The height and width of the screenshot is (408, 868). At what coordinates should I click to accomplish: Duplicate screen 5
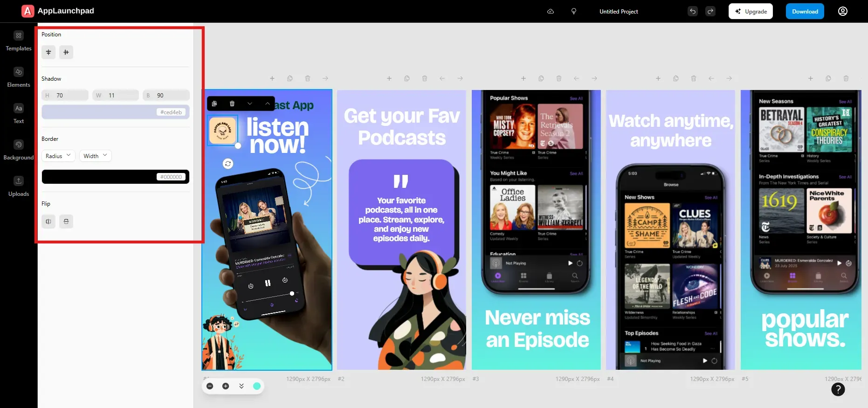(828, 78)
